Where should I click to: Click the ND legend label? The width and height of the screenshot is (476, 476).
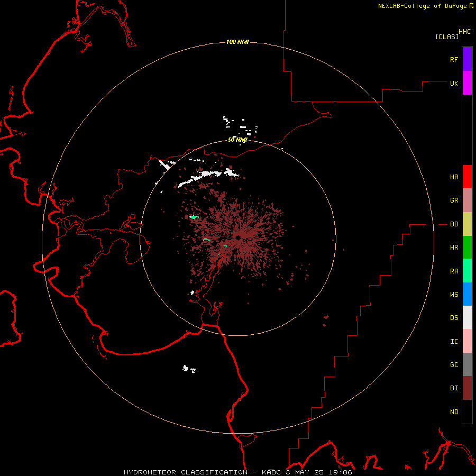point(454,412)
